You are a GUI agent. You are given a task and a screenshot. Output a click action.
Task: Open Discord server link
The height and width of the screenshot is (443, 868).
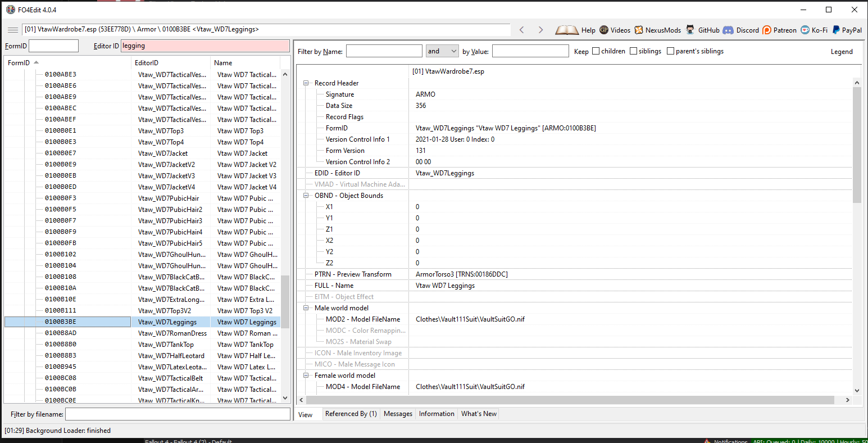pyautogui.click(x=740, y=30)
